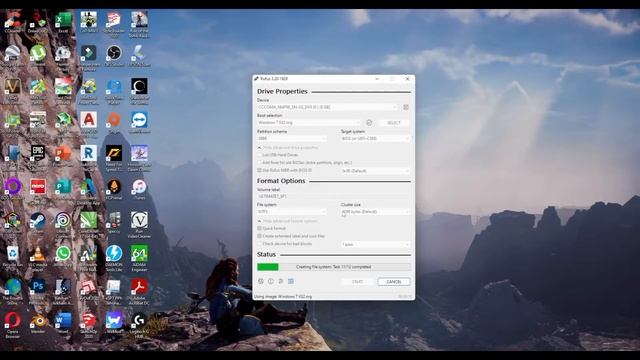Toggle Create extended label and icon files
The image size is (640, 360).
point(259,236)
